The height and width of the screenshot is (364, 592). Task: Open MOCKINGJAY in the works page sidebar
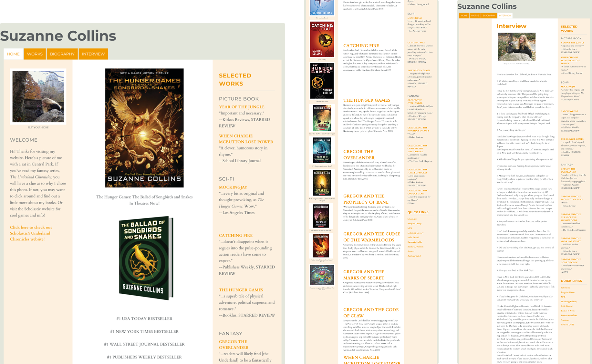click(x=415, y=18)
